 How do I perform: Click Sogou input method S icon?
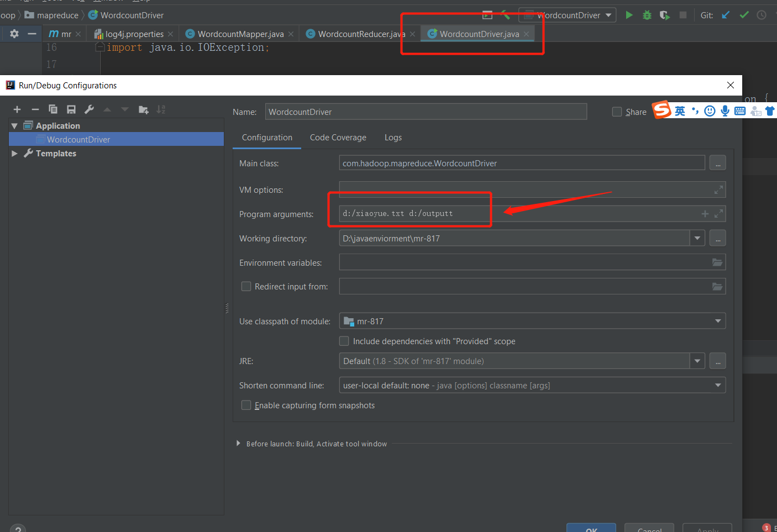coord(662,110)
